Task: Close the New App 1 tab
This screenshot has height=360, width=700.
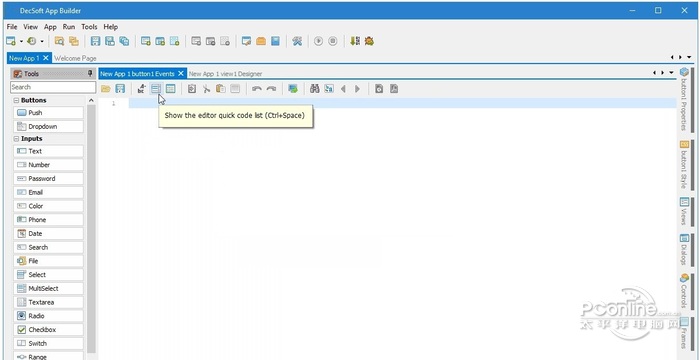Action: (x=46, y=58)
